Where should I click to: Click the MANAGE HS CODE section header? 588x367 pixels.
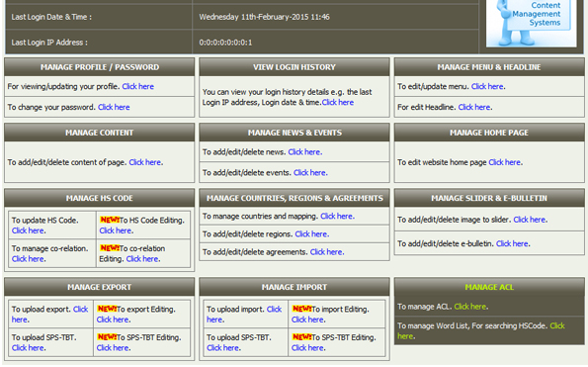(x=100, y=198)
